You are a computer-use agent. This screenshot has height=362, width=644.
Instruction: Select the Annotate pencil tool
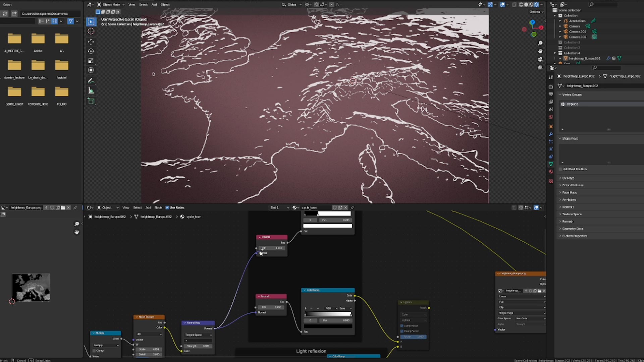91,81
